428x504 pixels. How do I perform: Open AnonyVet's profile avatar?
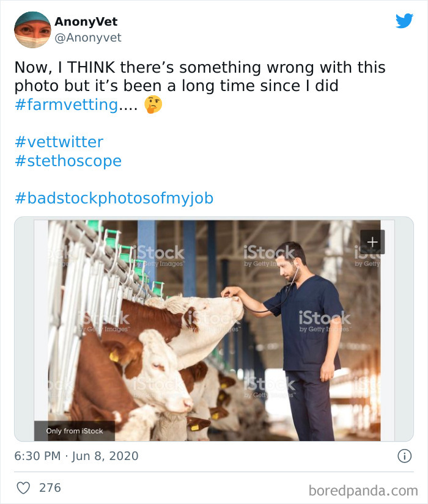coord(32,29)
